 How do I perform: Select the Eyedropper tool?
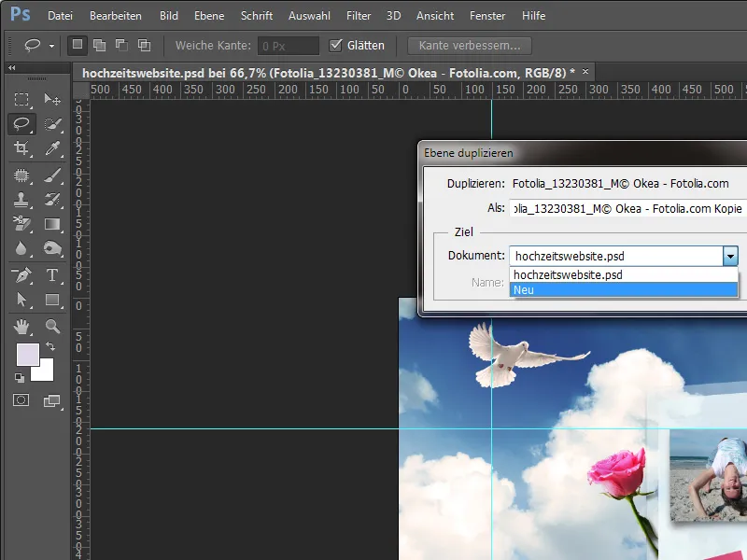pyautogui.click(x=52, y=148)
